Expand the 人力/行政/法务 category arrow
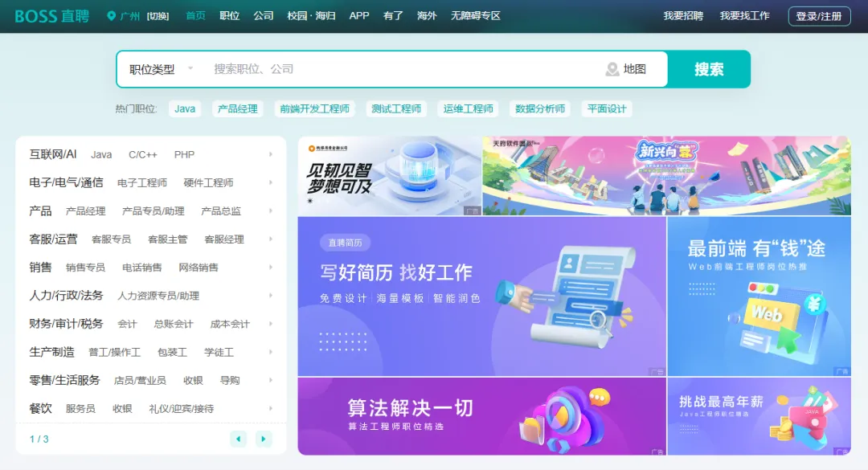Image resolution: width=868 pixels, height=470 pixels. [x=271, y=295]
